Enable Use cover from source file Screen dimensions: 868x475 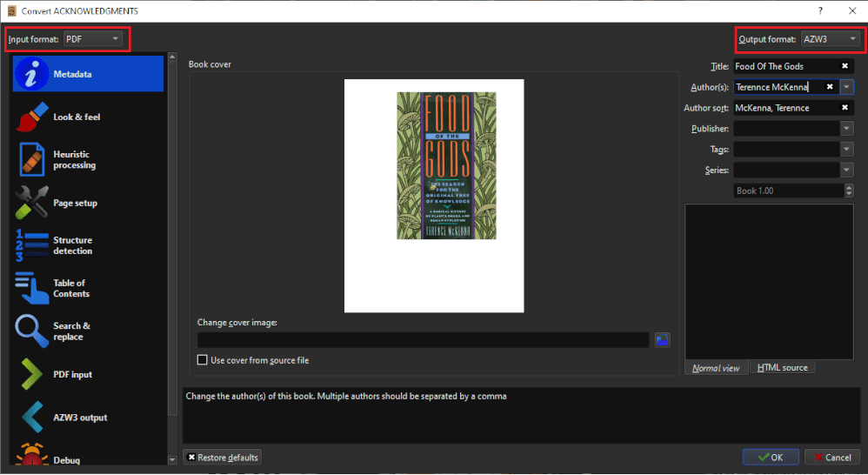[202, 360]
